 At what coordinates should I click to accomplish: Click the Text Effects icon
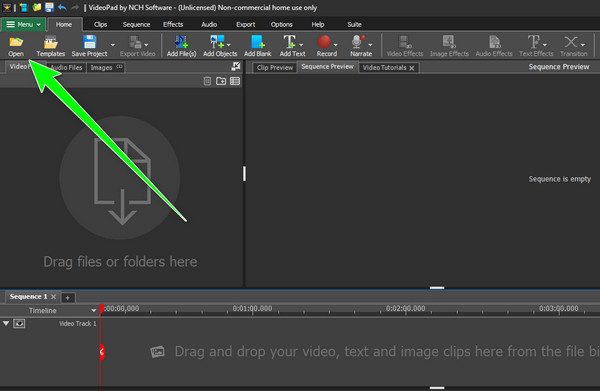[x=533, y=42]
